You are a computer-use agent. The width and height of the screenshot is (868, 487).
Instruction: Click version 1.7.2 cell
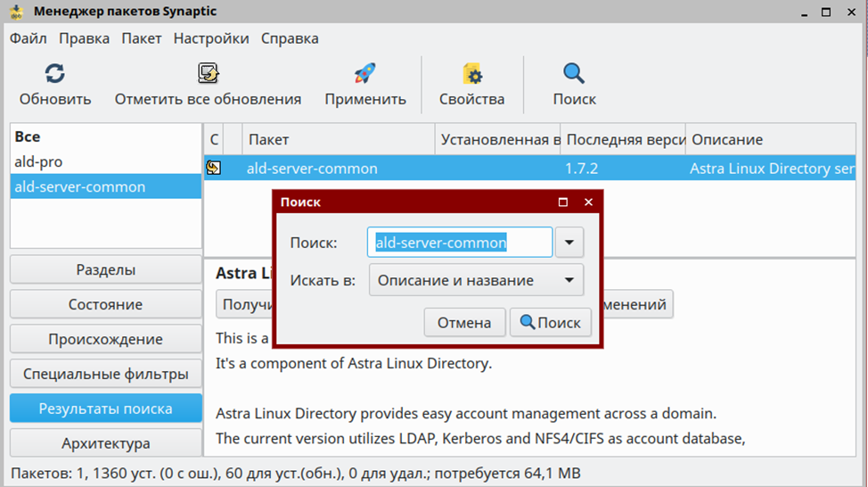click(581, 169)
